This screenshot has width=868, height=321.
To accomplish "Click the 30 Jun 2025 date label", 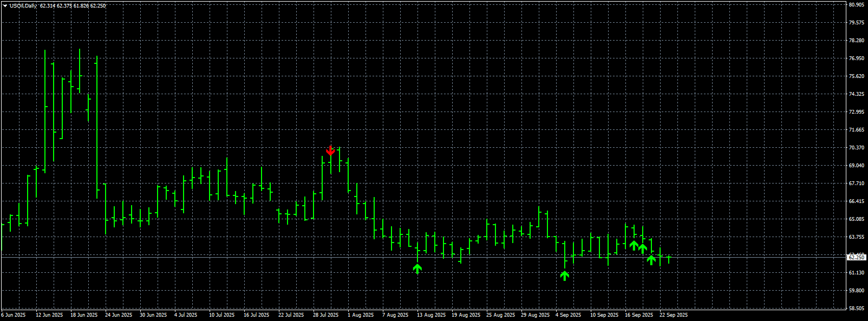I will [x=153, y=315].
